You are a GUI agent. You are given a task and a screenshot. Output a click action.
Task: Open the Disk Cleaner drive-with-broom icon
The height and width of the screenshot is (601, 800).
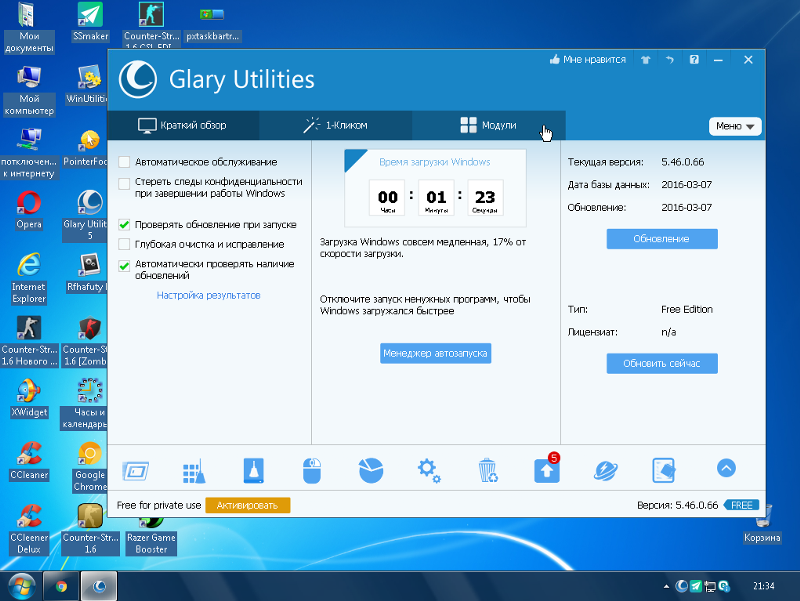(254, 470)
